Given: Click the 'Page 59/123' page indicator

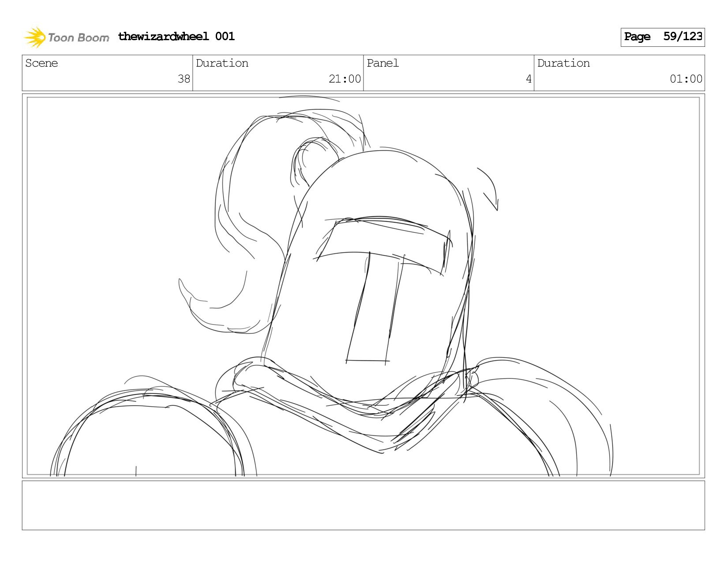Looking at the screenshot, I should 663,37.
